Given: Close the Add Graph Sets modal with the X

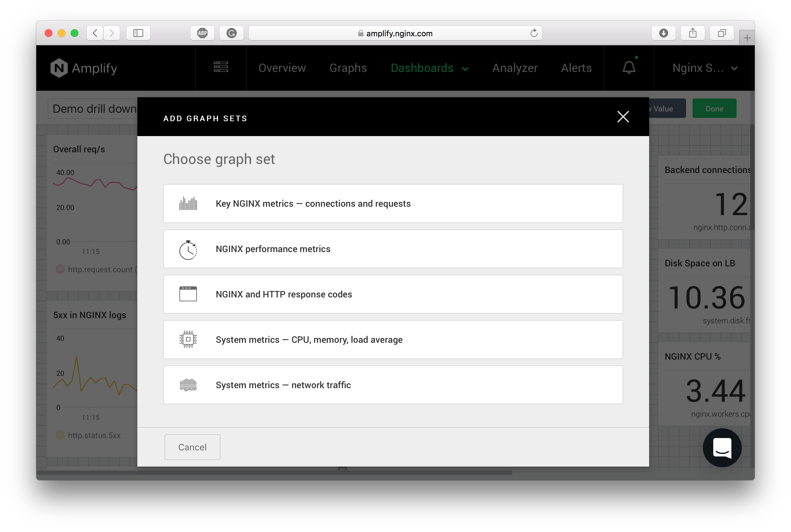Looking at the screenshot, I should 623,116.
